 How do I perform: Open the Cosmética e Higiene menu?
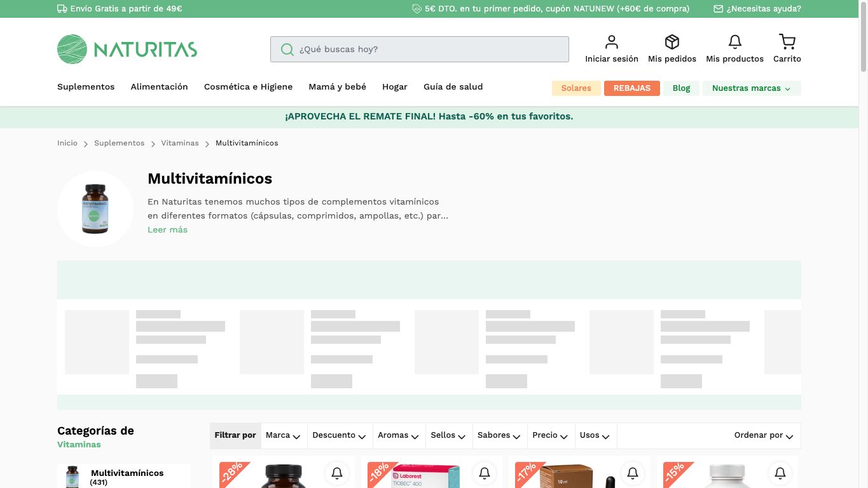coord(248,87)
